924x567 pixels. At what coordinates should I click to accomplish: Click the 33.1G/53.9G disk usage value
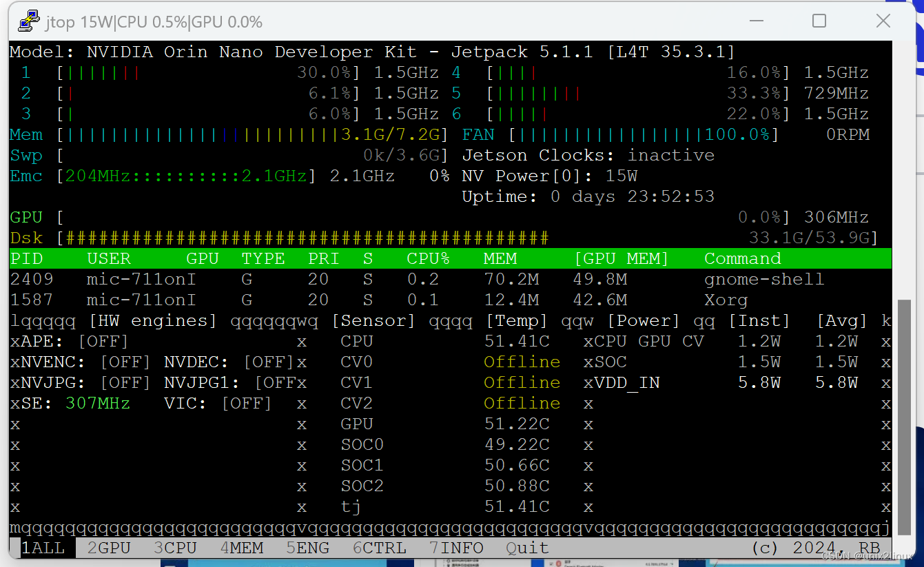tap(809, 238)
